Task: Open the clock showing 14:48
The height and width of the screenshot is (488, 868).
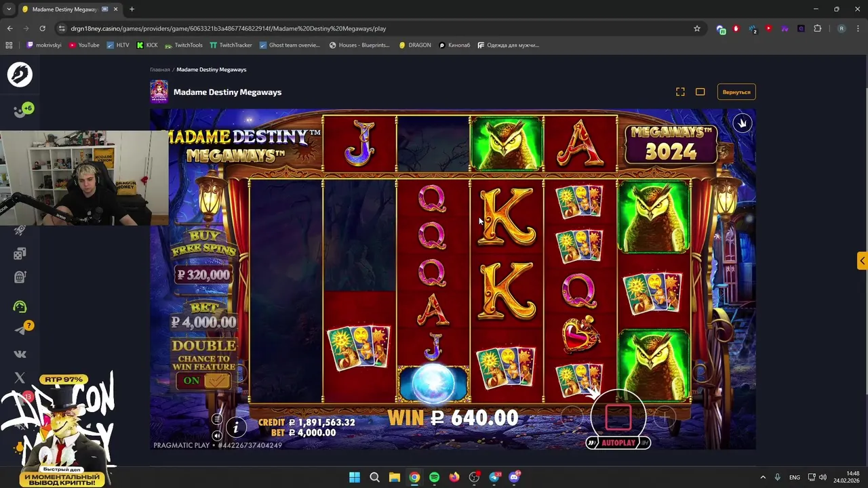Action: (848, 476)
